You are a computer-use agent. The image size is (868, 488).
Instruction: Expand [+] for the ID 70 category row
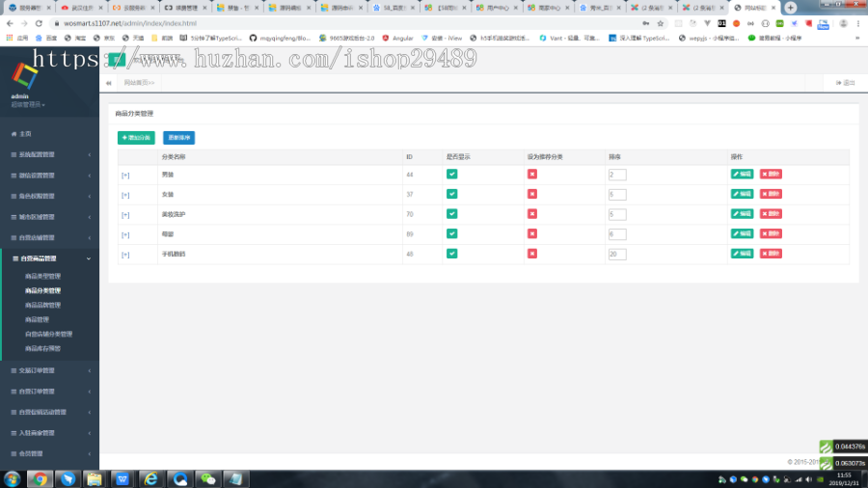click(x=125, y=215)
